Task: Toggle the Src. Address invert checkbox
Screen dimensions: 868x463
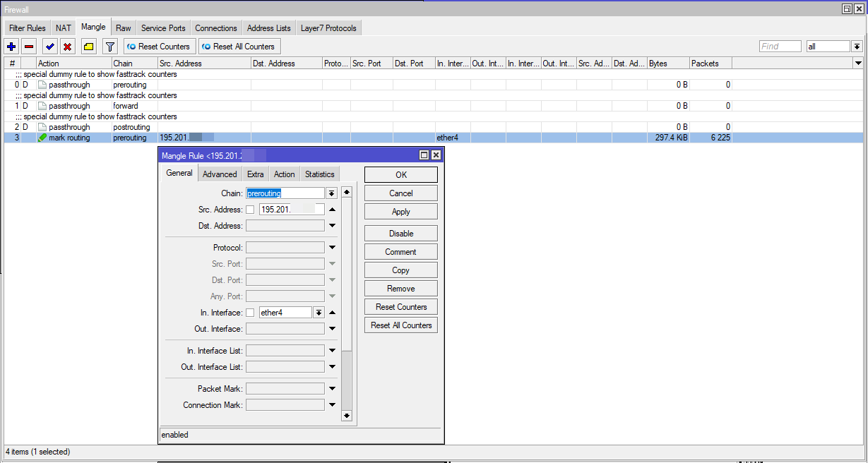Action: click(x=250, y=210)
